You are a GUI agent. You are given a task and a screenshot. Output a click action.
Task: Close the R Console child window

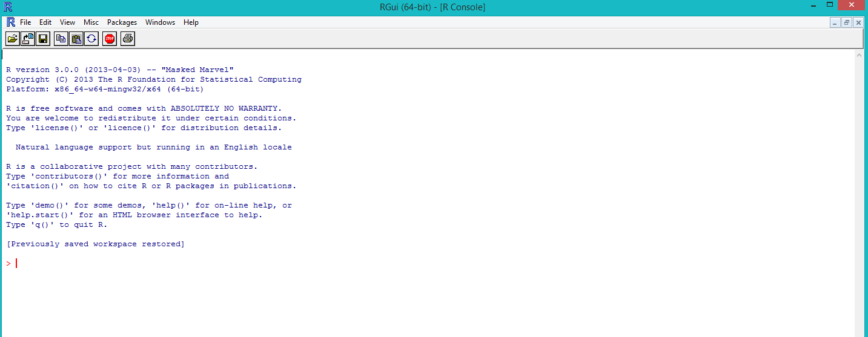pyautogui.click(x=858, y=22)
